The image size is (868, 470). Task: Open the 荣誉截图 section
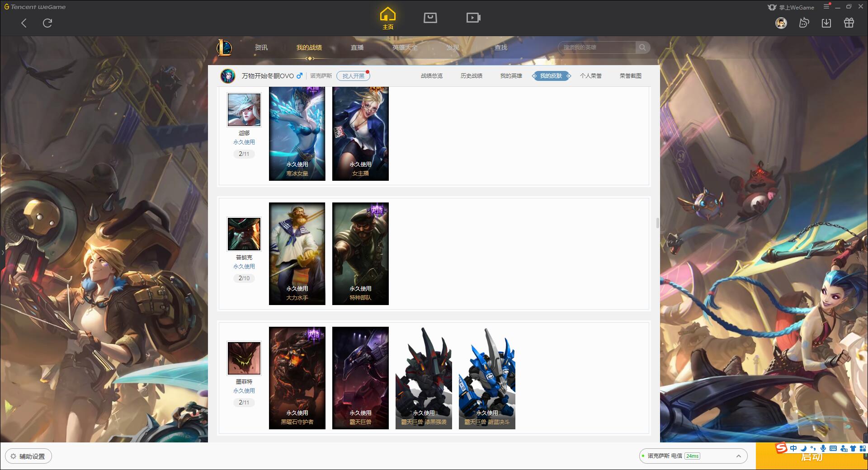click(x=631, y=76)
